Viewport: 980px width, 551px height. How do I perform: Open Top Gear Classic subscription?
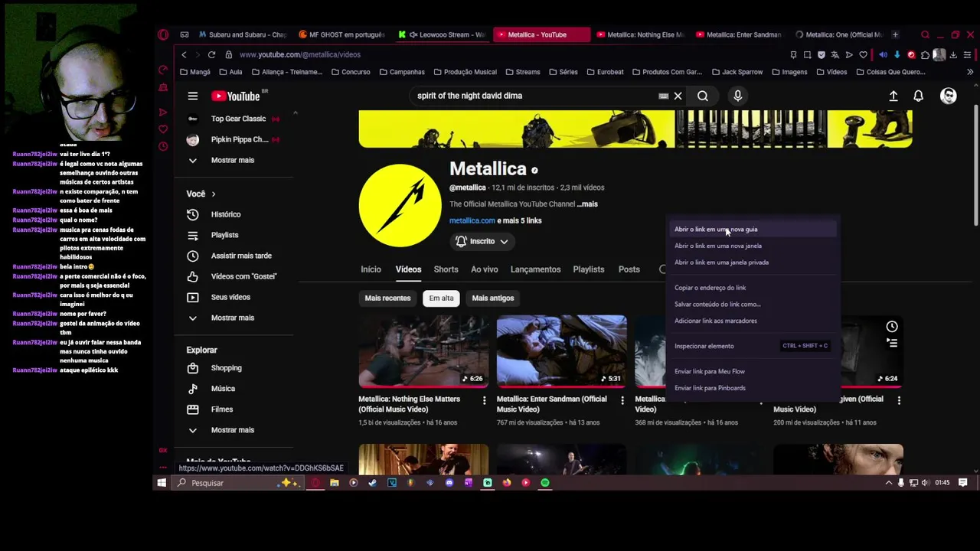[x=238, y=119]
